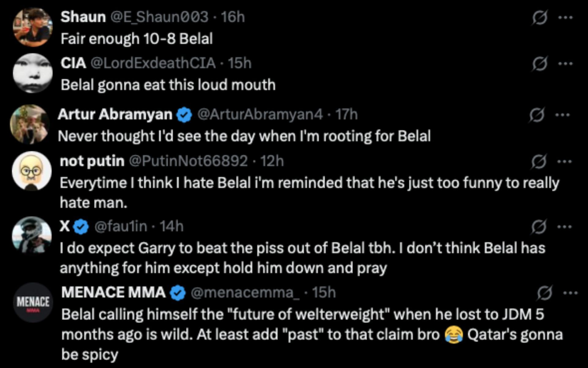Visit the @menacemma_ handle link
Viewport: 588px width, 368px height.
(245, 293)
